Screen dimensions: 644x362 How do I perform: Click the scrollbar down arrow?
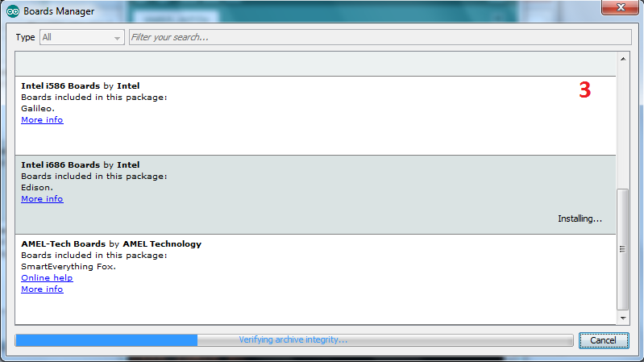[623, 318]
